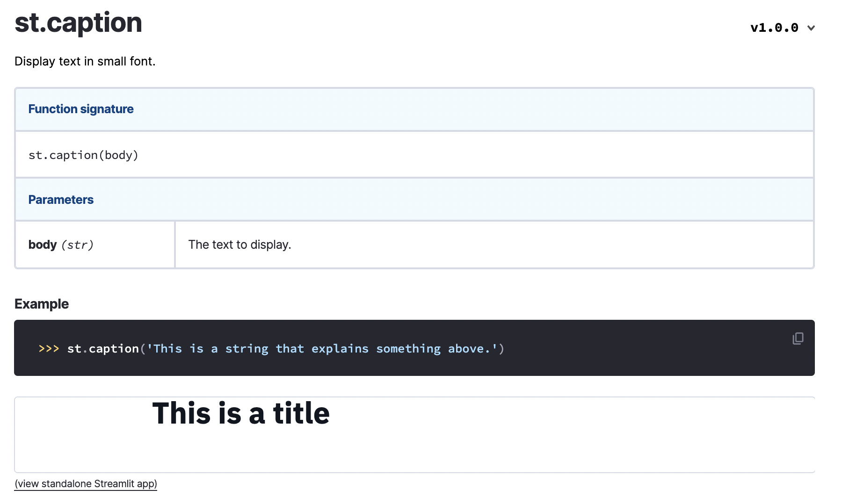Select the Parameters section header
This screenshot has width=842, height=504.
(61, 199)
